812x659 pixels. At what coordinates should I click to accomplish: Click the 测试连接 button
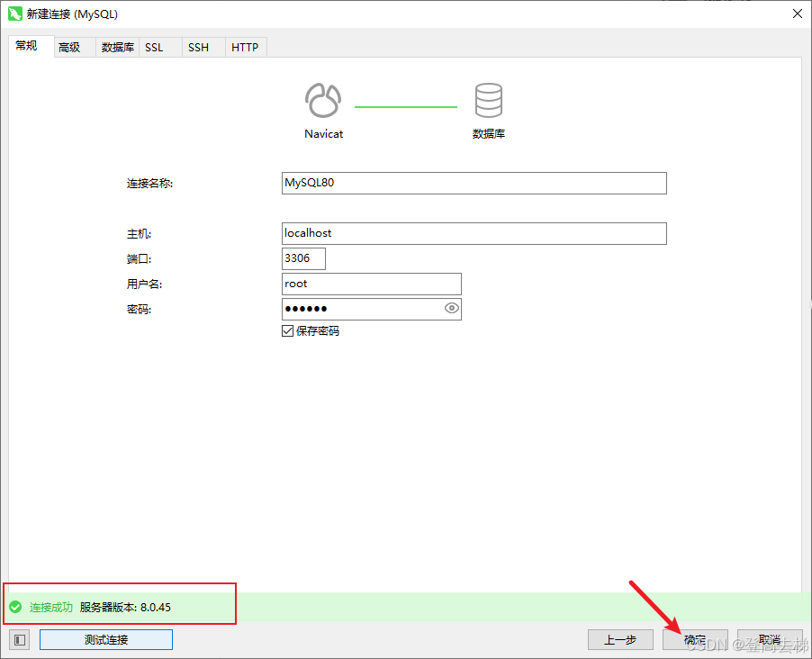click(x=106, y=640)
